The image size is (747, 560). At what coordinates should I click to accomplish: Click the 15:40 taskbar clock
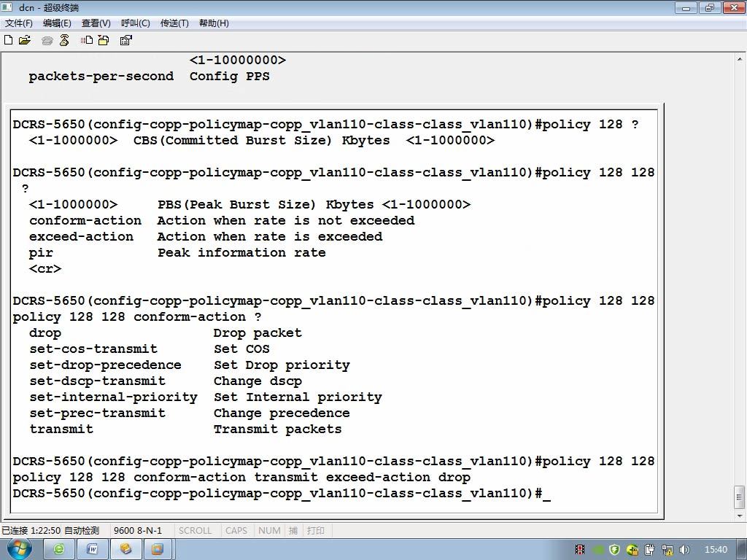point(716,550)
